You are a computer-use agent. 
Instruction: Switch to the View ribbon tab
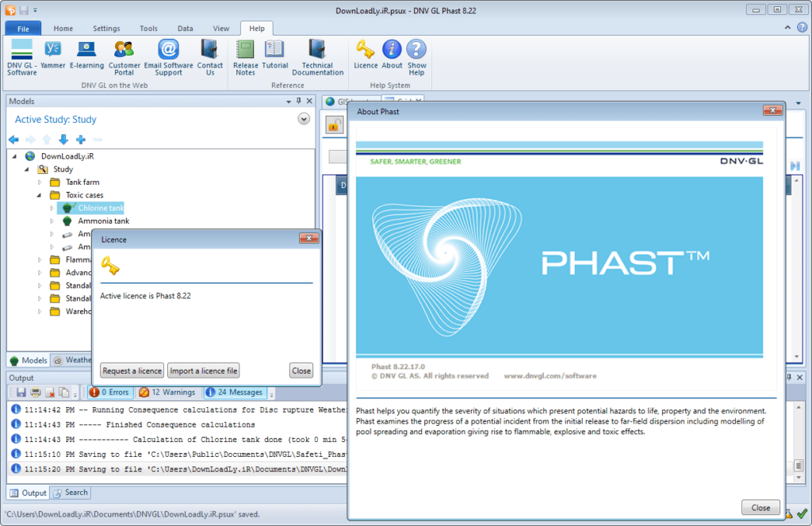click(221, 29)
